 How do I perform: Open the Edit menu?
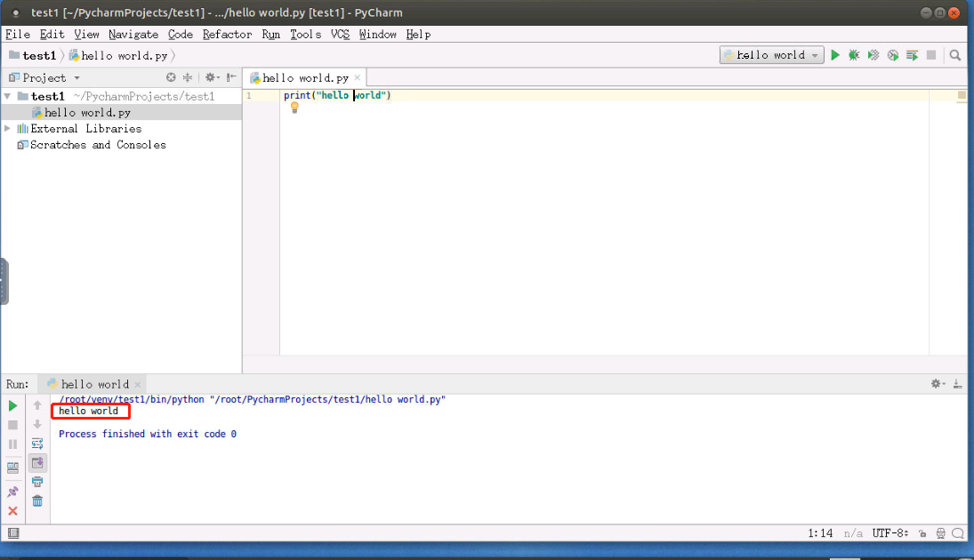tap(52, 34)
